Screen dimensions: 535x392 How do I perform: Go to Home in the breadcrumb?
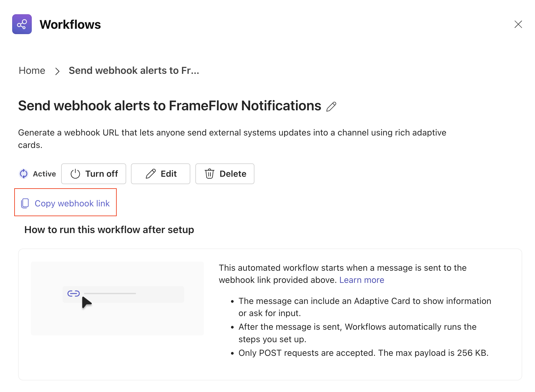pos(32,71)
